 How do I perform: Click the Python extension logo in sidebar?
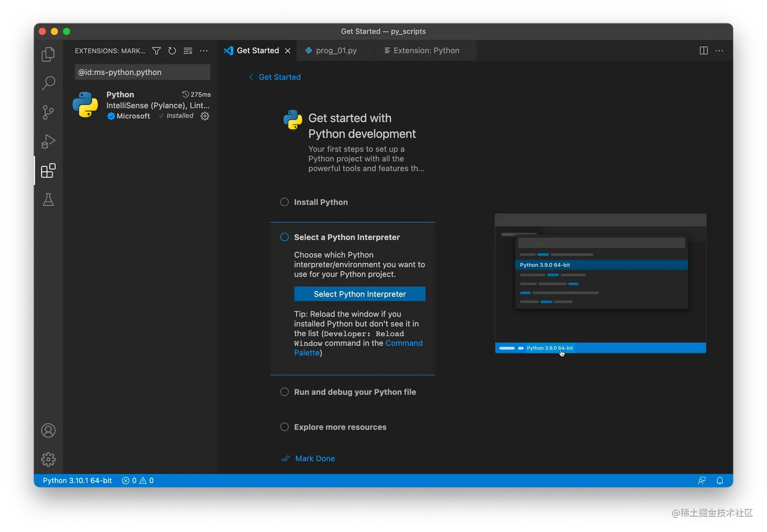85,104
